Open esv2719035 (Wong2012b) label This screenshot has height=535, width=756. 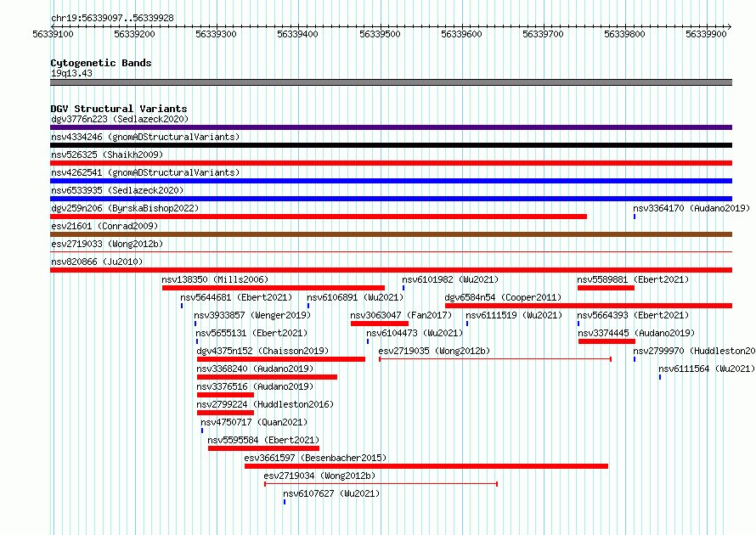pos(434,351)
